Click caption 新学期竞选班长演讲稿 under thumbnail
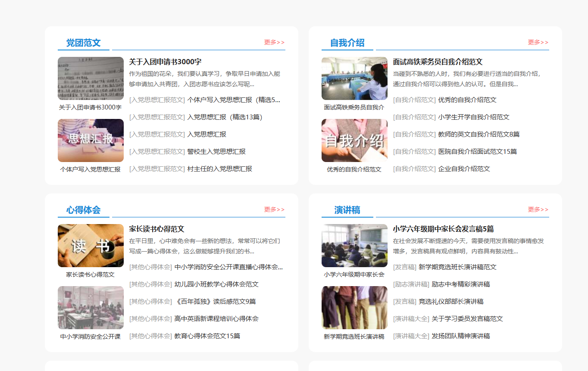 coord(354,337)
